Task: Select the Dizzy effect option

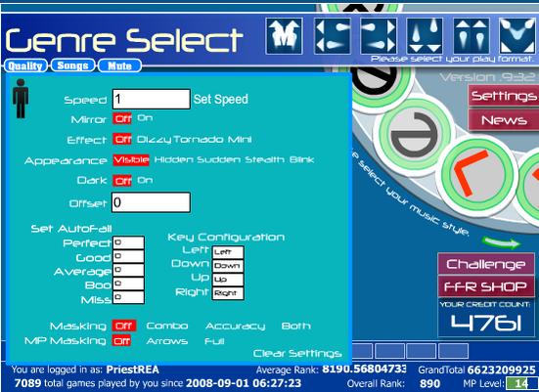Action: coord(154,140)
